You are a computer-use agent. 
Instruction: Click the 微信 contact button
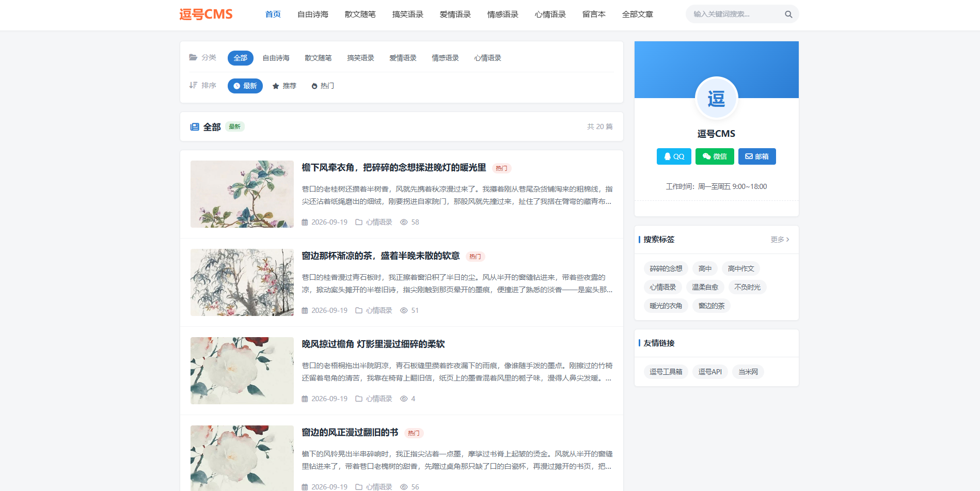pyautogui.click(x=715, y=156)
